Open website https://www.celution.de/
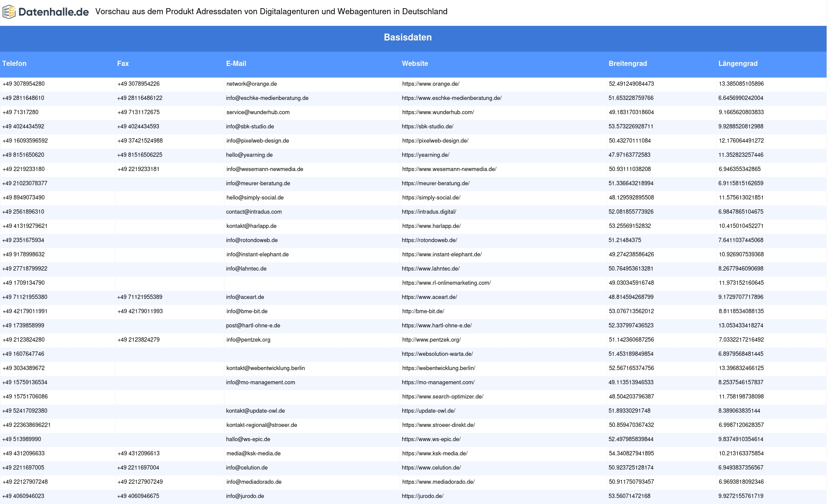The height and width of the screenshot is (504, 827). [431, 468]
